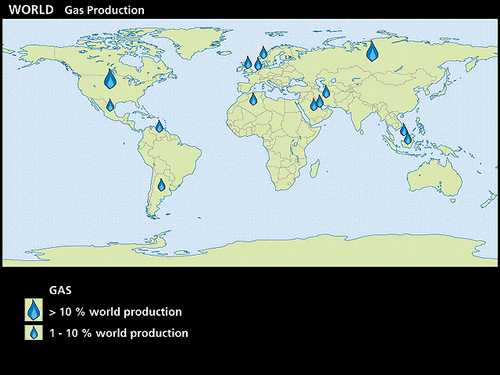Screen dimensions: 500x375
Task: Click the '1 - 10 % world production' label
Action: point(119,333)
